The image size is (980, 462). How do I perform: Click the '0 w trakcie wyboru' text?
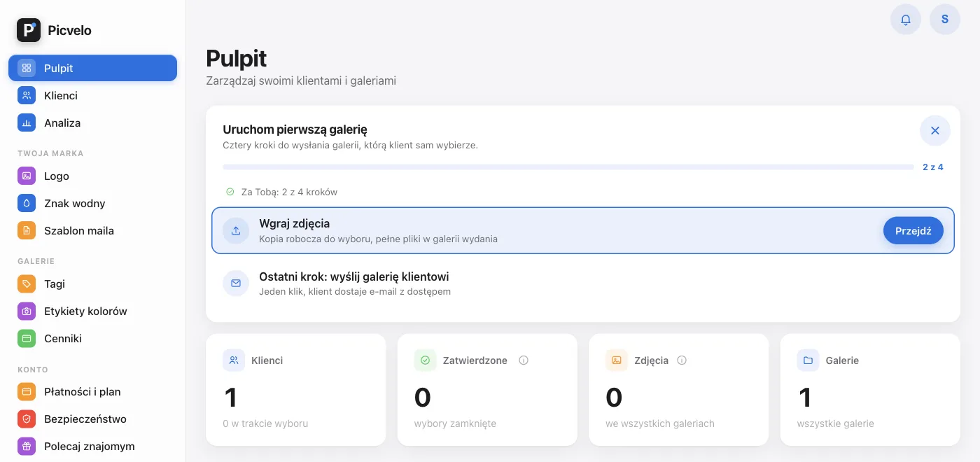(266, 423)
